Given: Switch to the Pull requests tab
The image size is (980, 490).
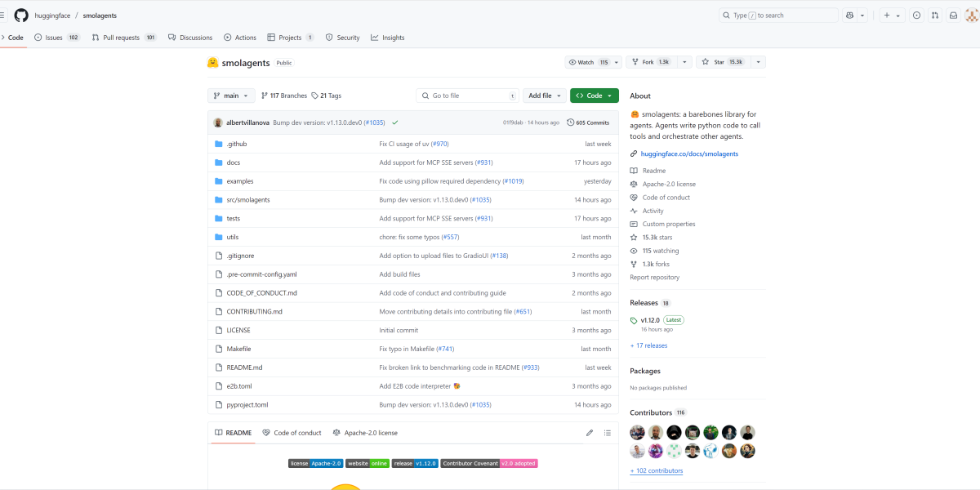Looking at the screenshot, I should (124, 38).
